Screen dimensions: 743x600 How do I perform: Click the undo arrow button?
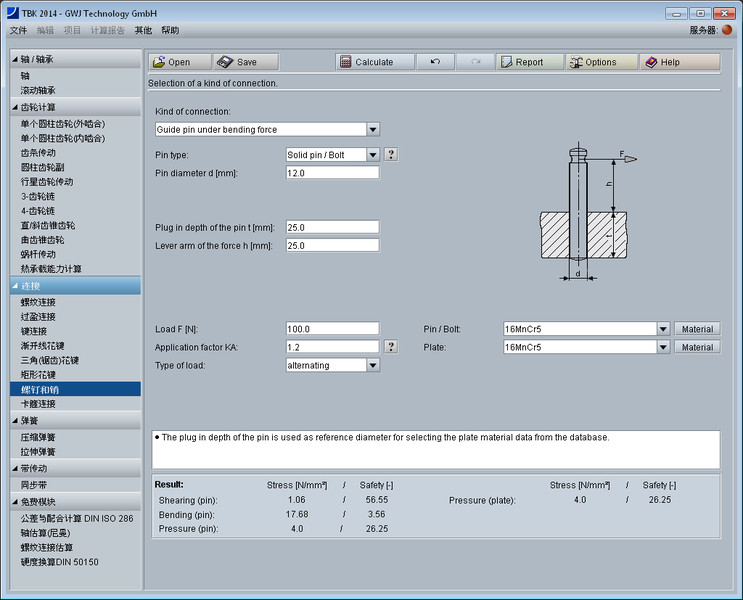click(435, 62)
